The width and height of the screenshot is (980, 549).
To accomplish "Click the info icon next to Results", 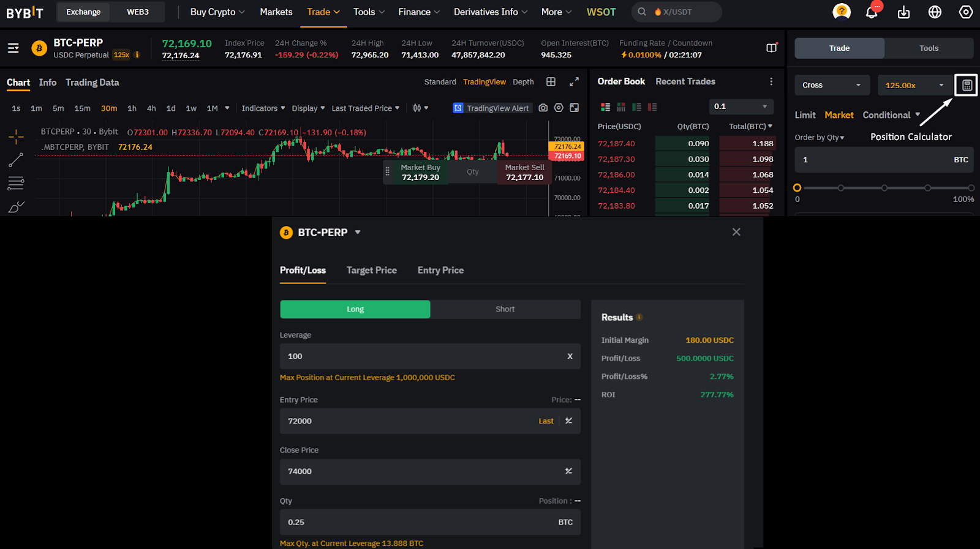I will click(639, 317).
